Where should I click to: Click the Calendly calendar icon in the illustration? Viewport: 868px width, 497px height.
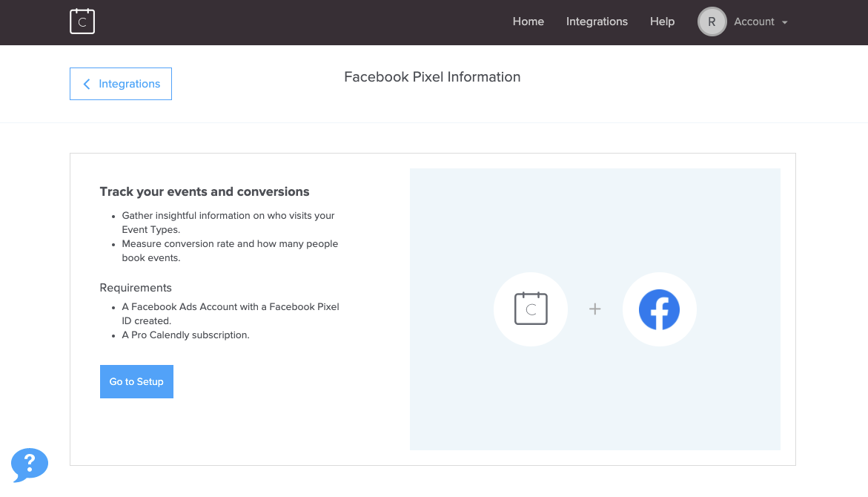point(530,309)
